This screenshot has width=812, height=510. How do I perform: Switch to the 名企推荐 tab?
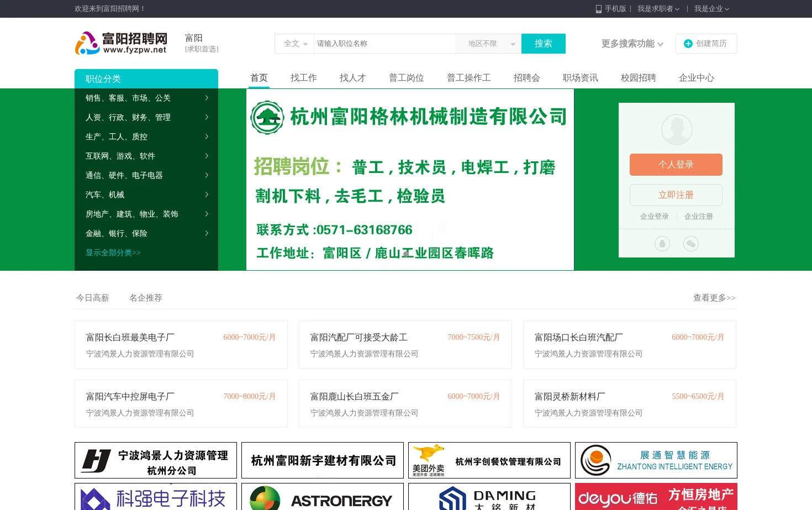(146, 298)
